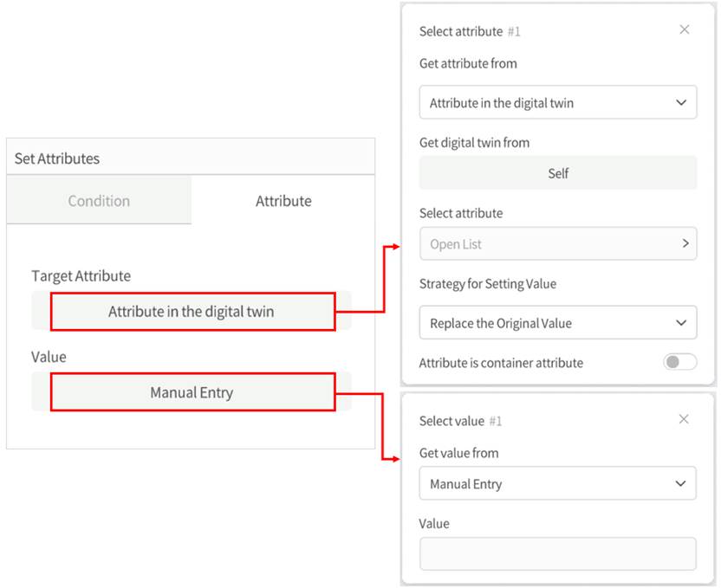Switch to the Condition tab
This screenshot has height=588, width=721.
click(x=99, y=201)
